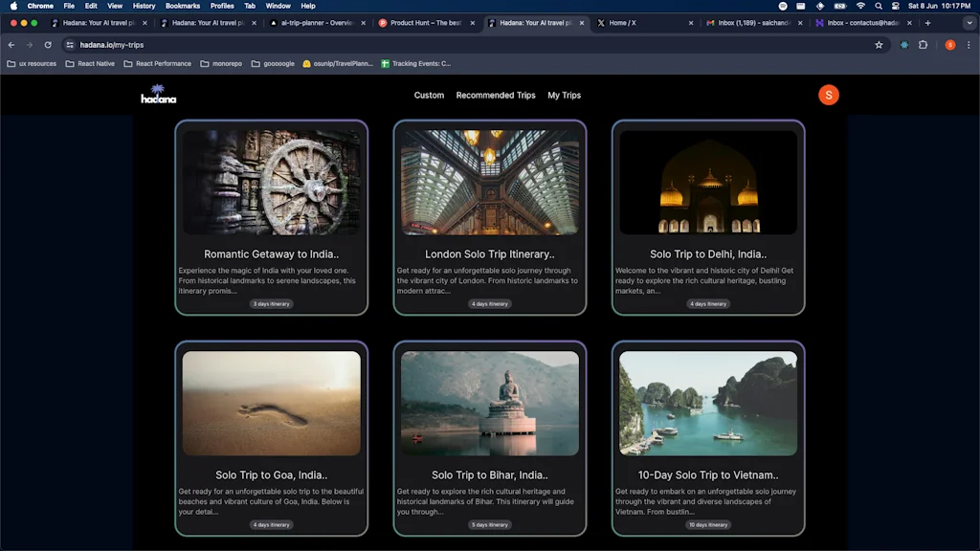Open Recommended Trips navigation link
This screenshot has height=551, width=980.
coord(496,95)
